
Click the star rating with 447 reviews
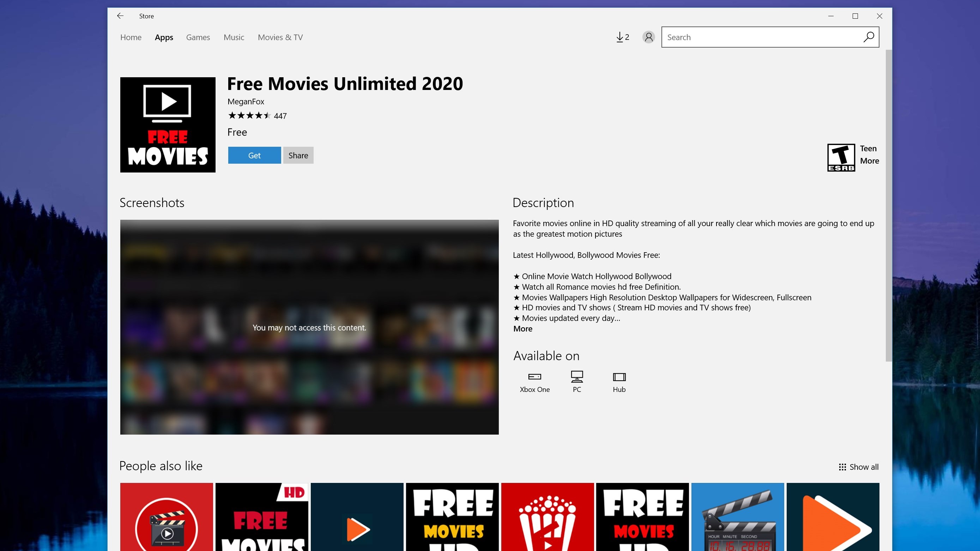[x=257, y=116]
